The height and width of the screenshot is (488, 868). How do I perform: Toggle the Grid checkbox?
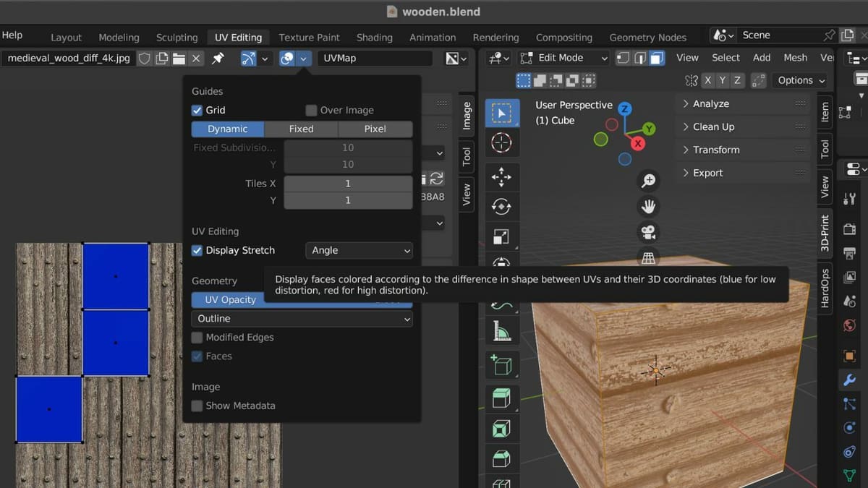pyautogui.click(x=197, y=111)
